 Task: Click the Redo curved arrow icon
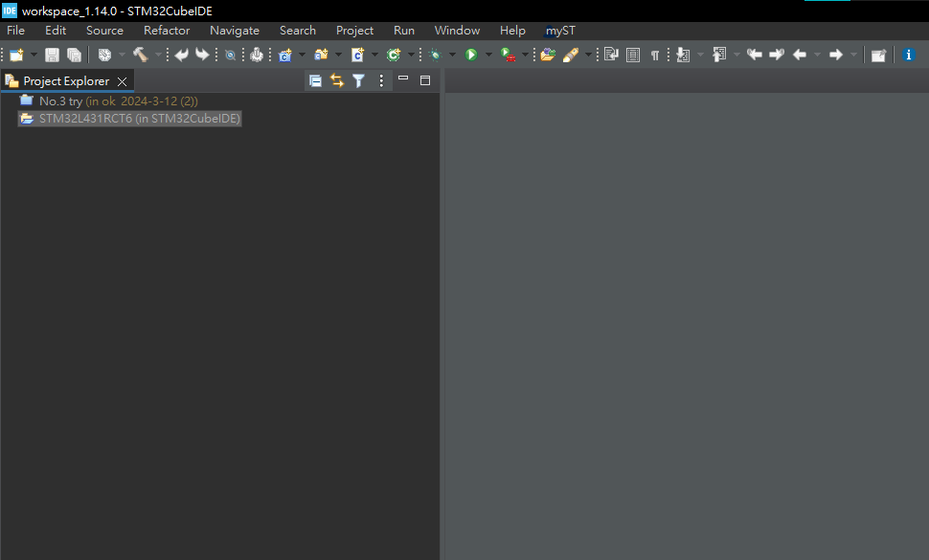coord(203,56)
